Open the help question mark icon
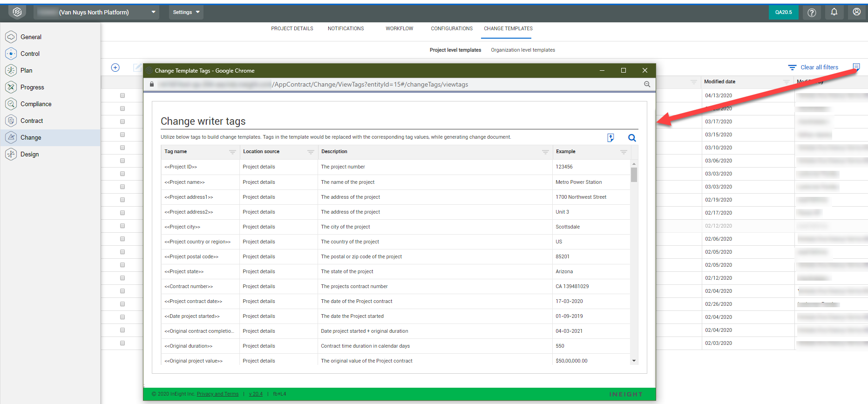Viewport: 868px width, 404px height. tap(812, 13)
